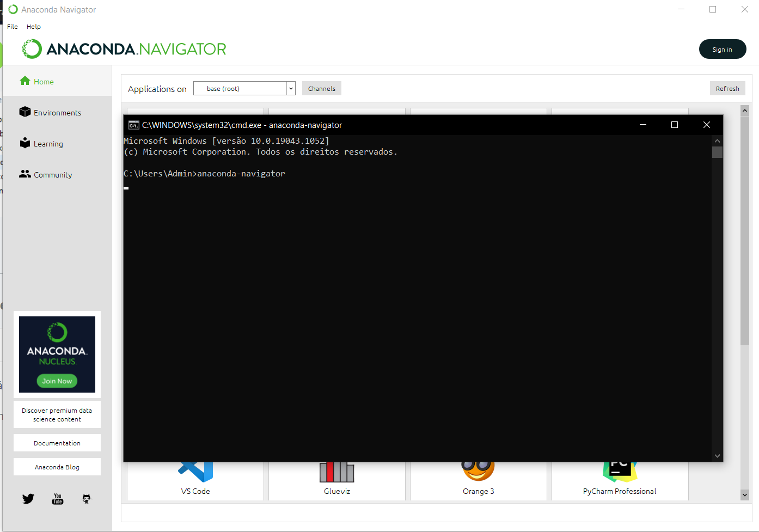Click the Orange 3 label text
The height and width of the screenshot is (532, 759).
pos(479,491)
